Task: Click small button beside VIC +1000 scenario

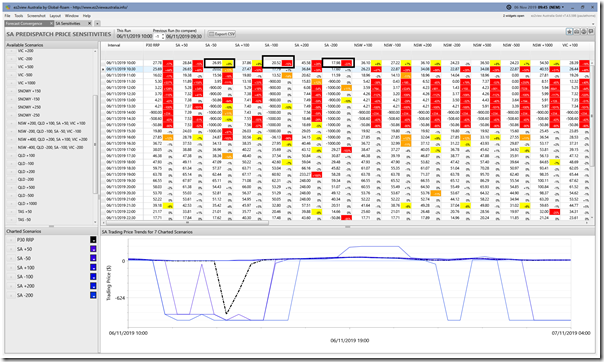Action: tap(11, 83)
